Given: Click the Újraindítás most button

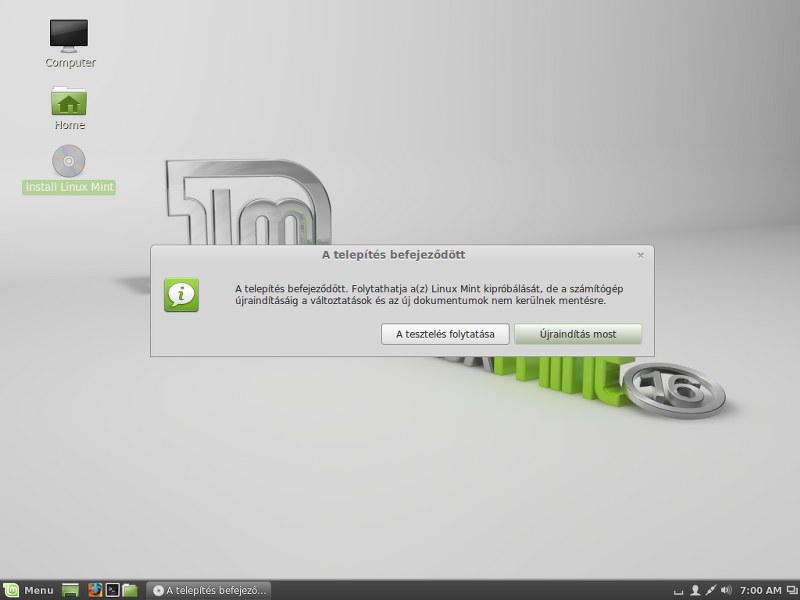Looking at the screenshot, I should (578, 334).
